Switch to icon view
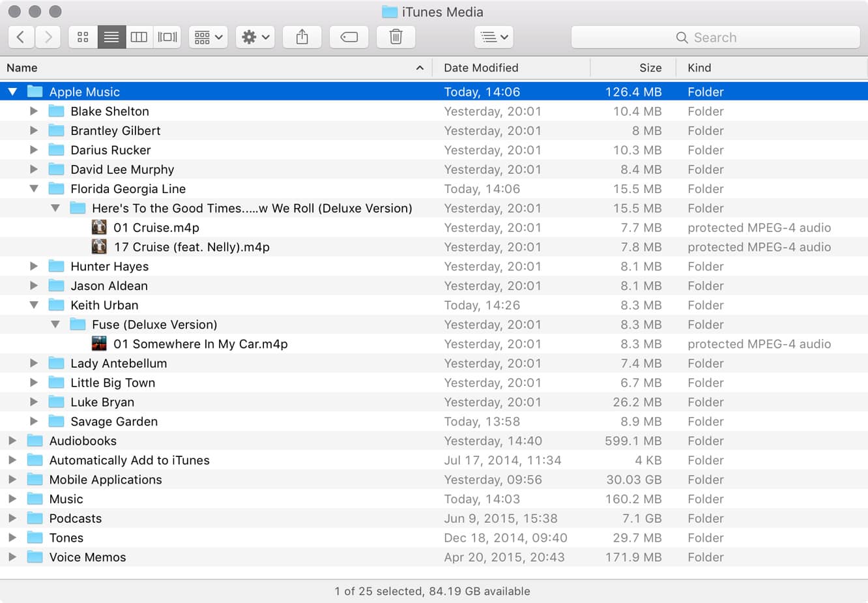Image resolution: width=868 pixels, height=603 pixels. [83, 37]
